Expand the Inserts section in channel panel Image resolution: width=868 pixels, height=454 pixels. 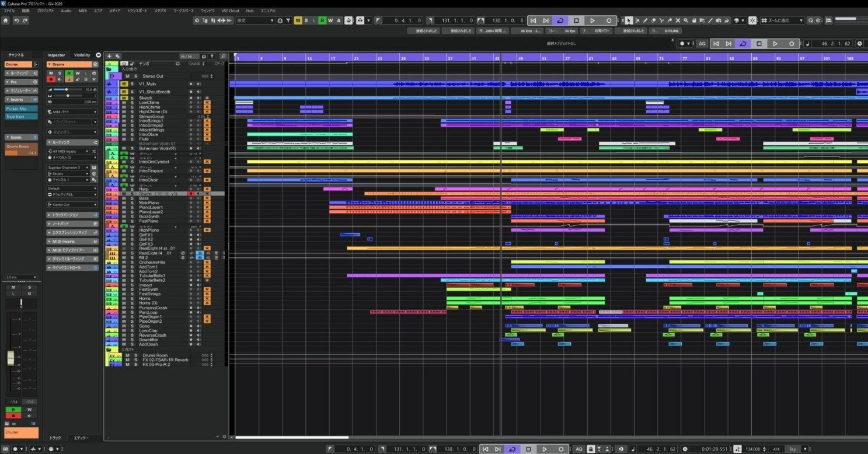22,99
